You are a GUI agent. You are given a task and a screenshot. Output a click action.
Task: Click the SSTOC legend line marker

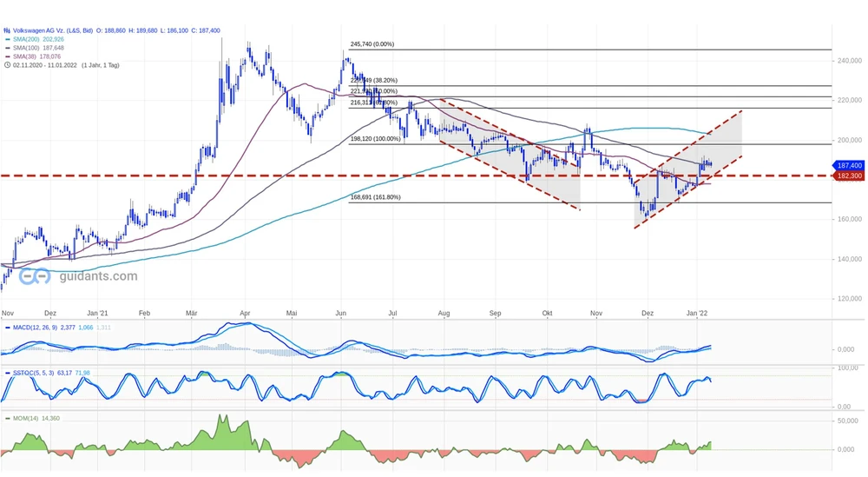[6, 372]
